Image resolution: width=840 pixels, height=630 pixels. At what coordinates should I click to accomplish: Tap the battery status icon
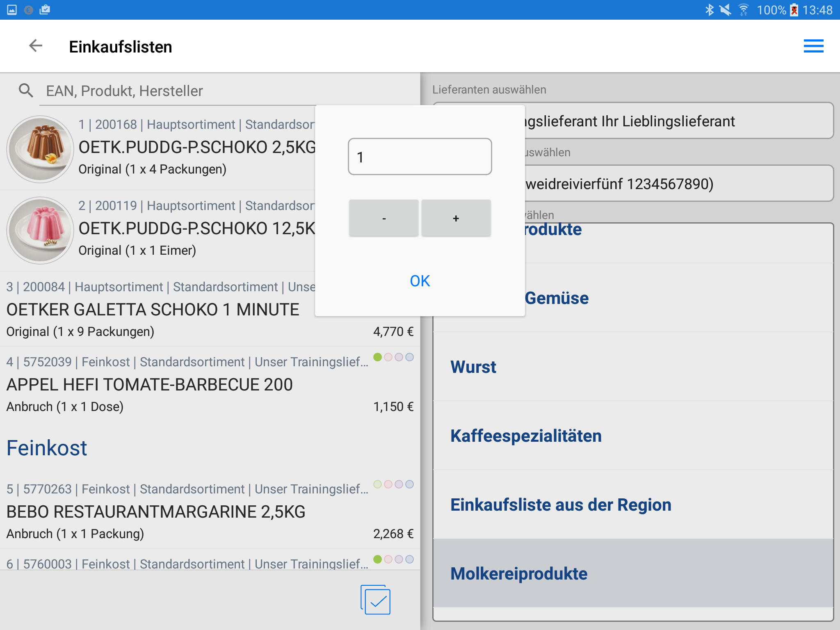794,10
